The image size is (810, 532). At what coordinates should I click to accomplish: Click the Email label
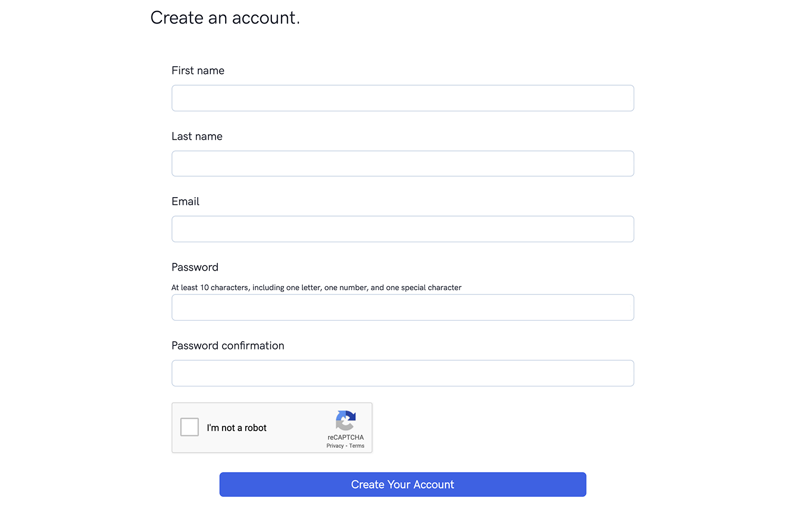coord(185,201)
